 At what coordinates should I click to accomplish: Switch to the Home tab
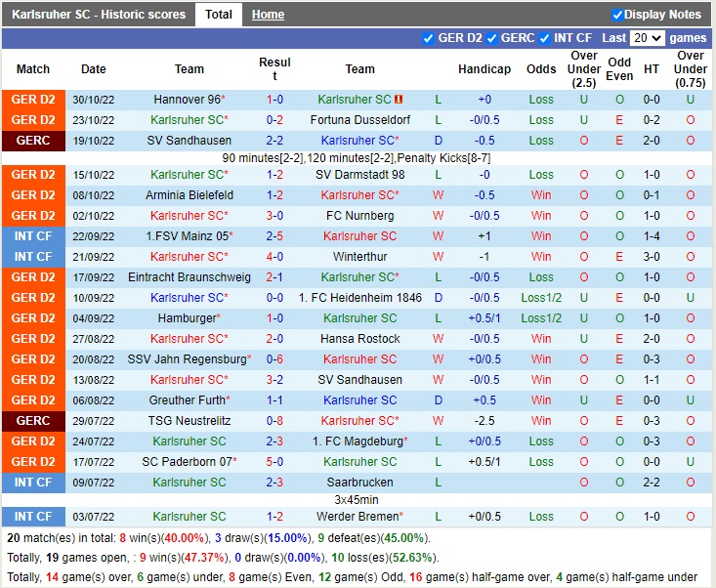[x=268, y=15]
